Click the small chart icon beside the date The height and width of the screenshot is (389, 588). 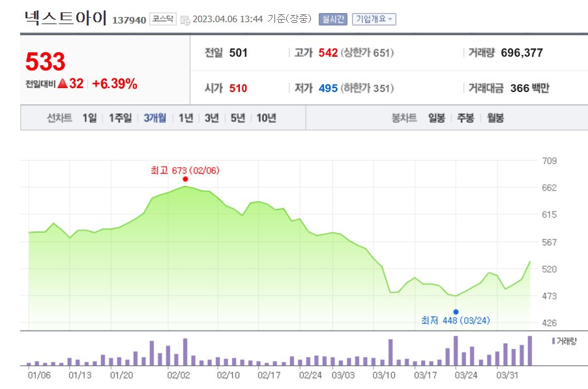[x=186, y=19]
